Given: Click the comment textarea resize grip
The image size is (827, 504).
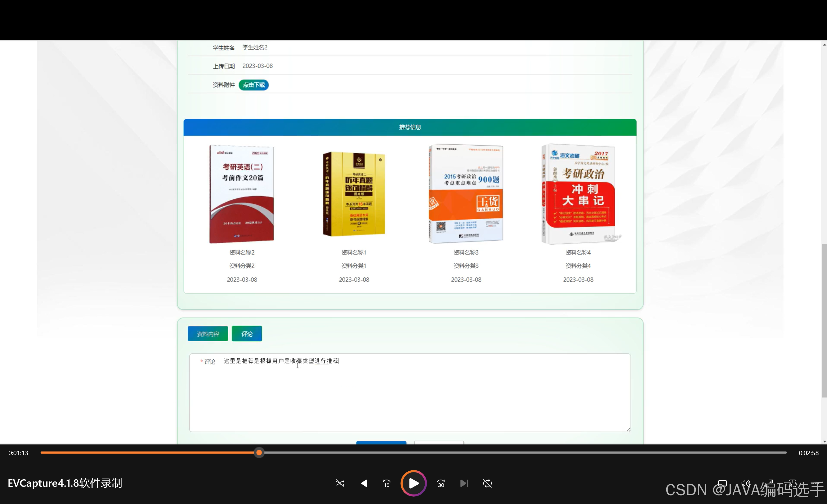Looking at the screenshot, I should [x=628, y=429].
